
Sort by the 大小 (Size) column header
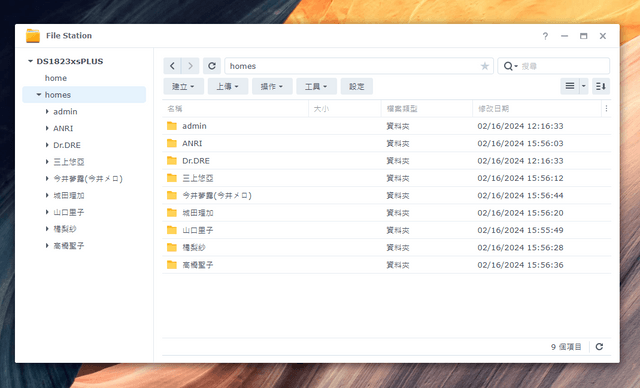point(345,109)
